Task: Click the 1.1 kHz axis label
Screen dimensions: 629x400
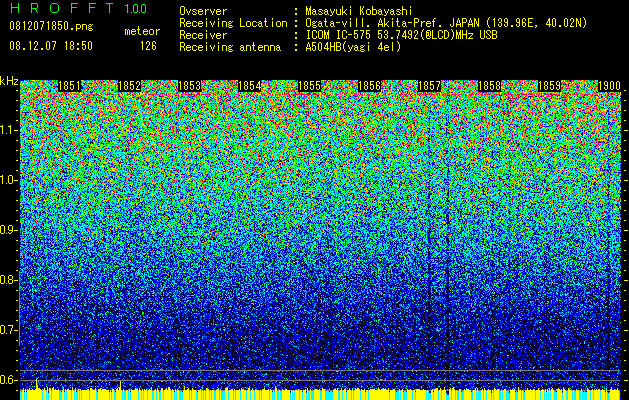Action: pyautogui.click(x=8, y=130)
